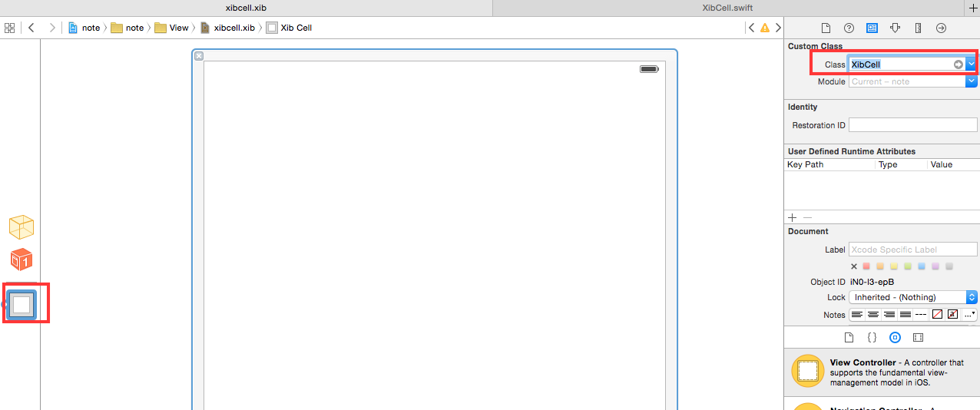Select the Xib Cell view object icon
Image resolution: width=980 pixels, height=410 pixels.
tap(22, 305)
